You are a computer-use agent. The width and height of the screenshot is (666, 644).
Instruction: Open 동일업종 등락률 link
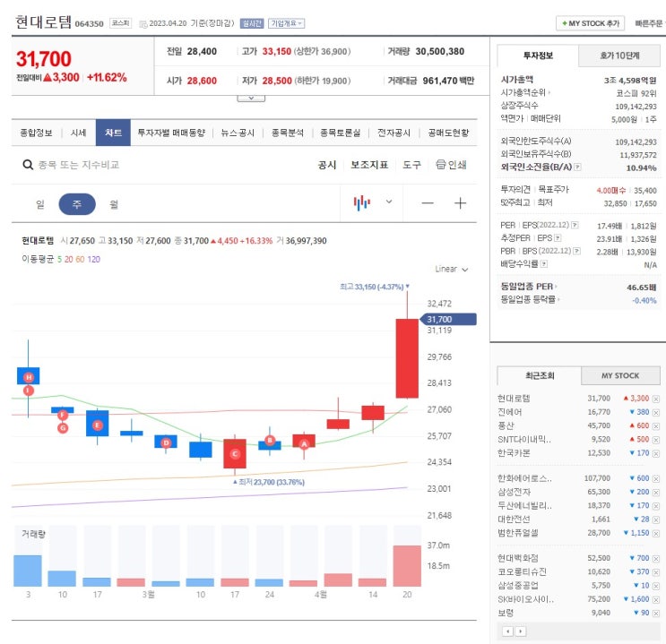click(530, 299)
